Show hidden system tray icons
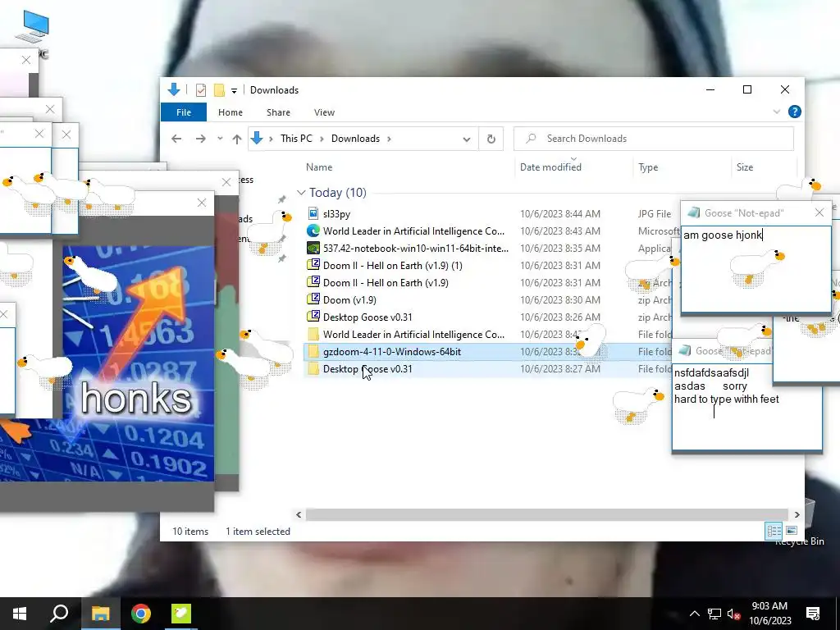 (x=694, y=614)
